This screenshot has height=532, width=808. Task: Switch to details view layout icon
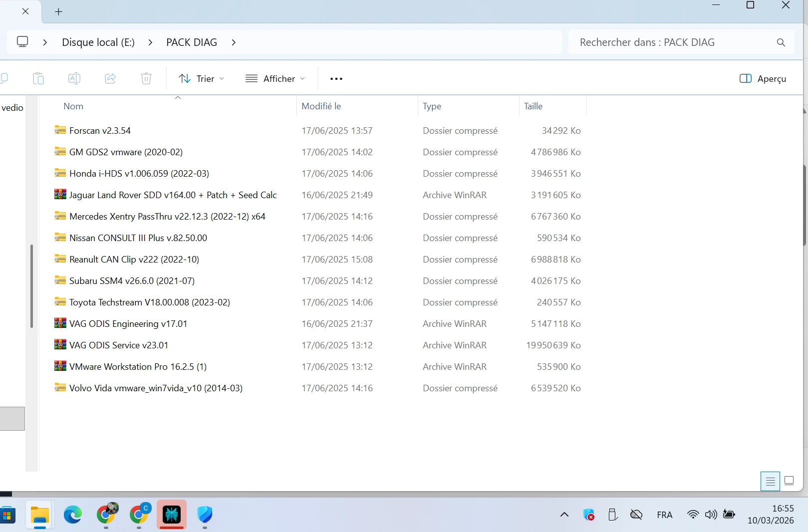[x=770, y=481]
